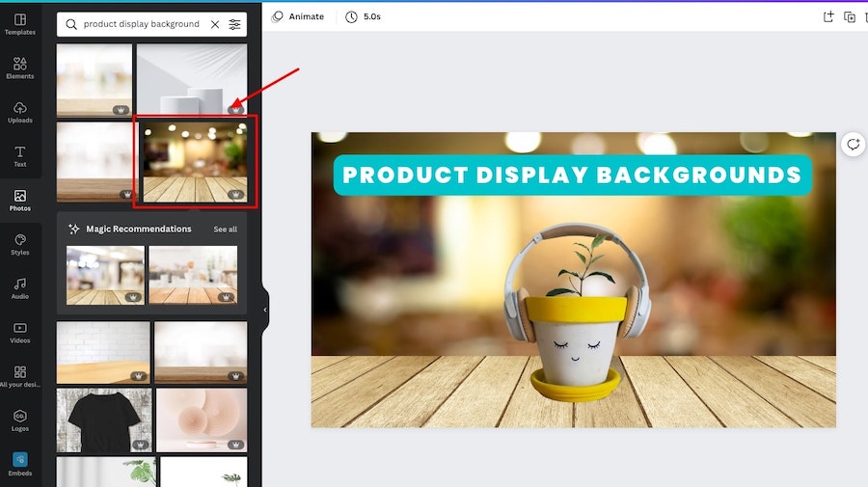Clear the search field with X
The image size is (868, 487).
point(215,24)
